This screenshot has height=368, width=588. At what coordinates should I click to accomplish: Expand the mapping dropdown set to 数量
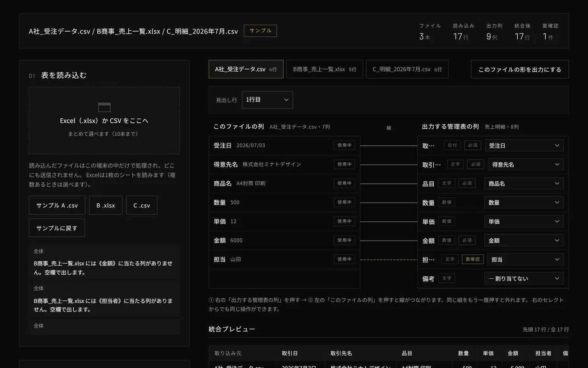pyautogui.click(x=524, y=202)
